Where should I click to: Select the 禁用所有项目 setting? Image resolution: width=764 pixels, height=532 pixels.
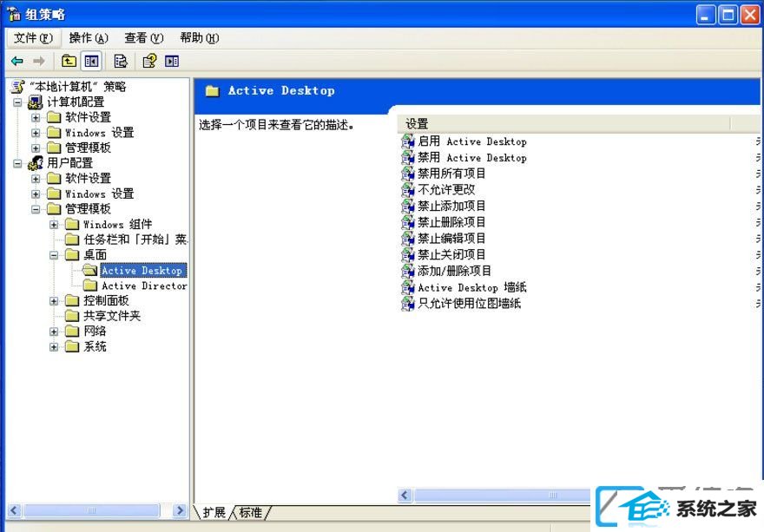coord(451,174)
